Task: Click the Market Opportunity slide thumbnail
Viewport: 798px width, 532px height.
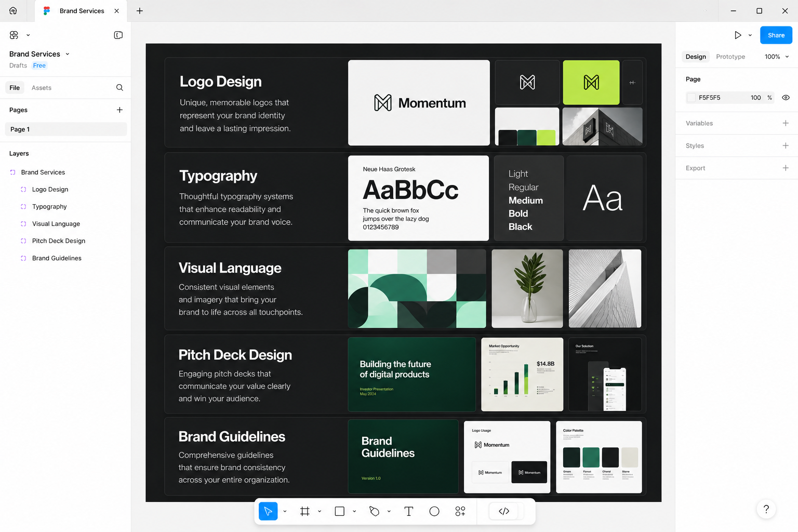Action: pyautogui.click(x=522, y=375)
